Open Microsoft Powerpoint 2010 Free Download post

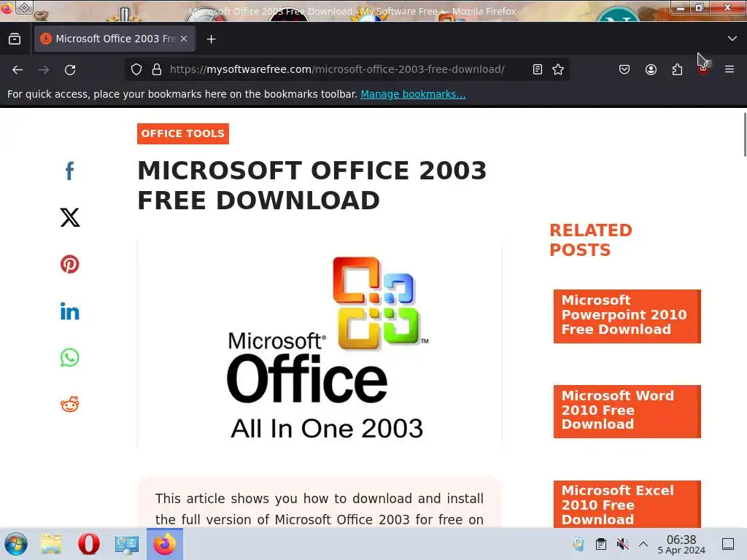click(627, 316)
